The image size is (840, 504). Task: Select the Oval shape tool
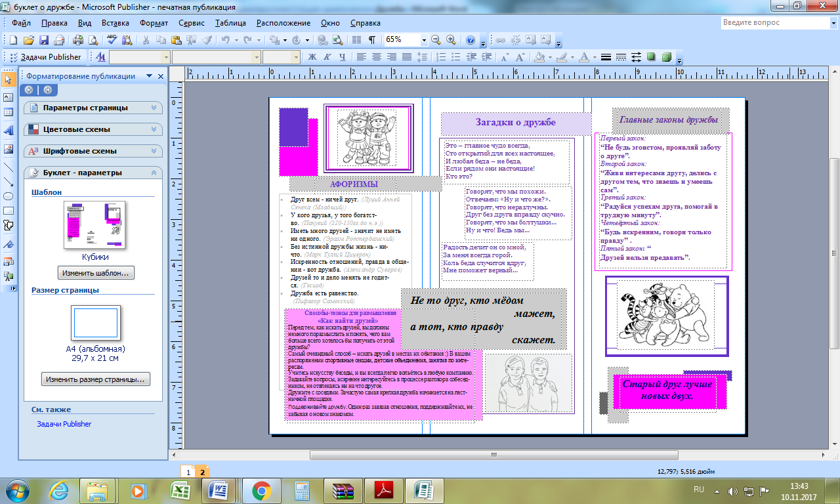click(9, 196)
